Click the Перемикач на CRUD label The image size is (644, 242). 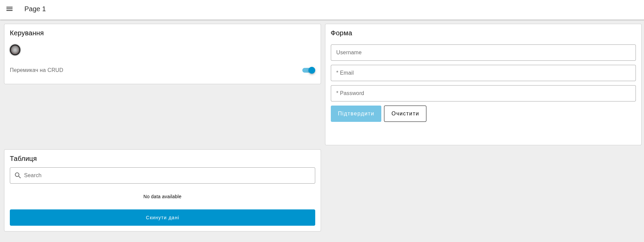tap(37, 70)
